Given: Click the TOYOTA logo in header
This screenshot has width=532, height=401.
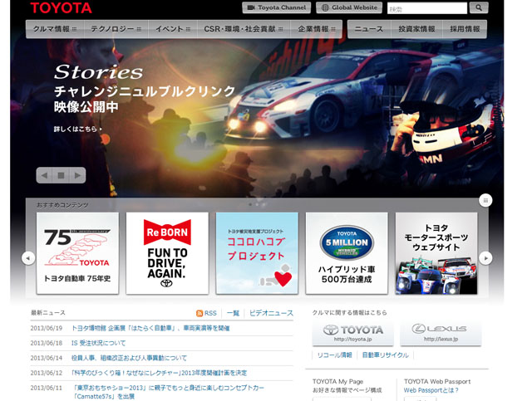Looking at the screenshot, I should 61,7.
